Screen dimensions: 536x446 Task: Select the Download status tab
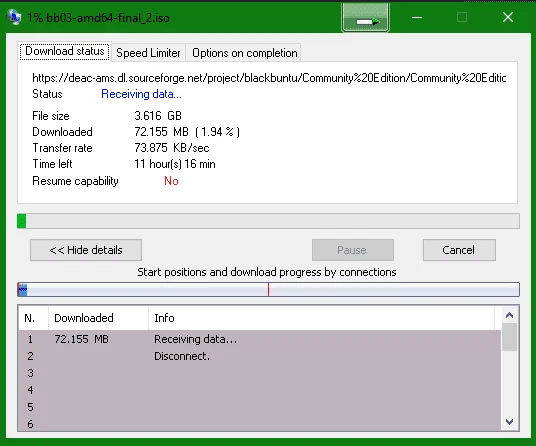coord(65,51)
